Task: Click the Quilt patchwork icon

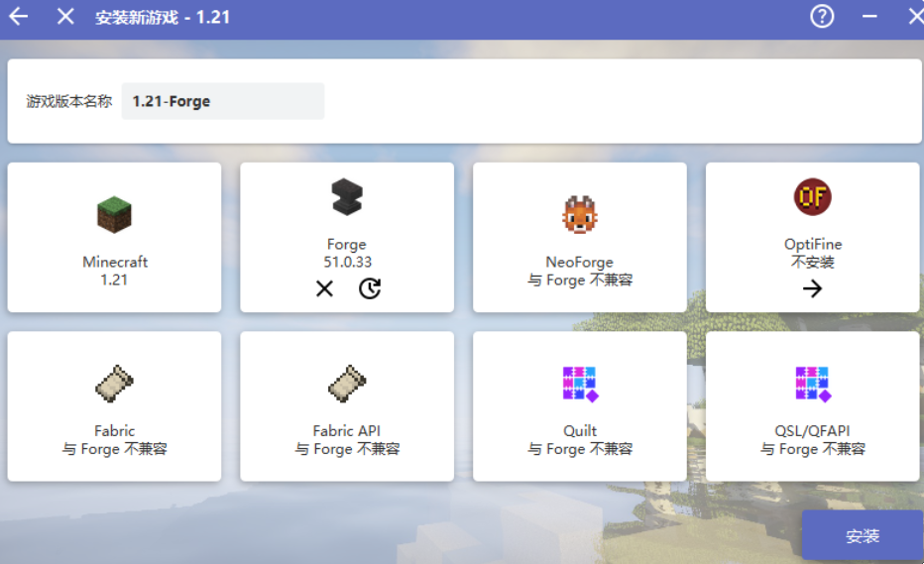Action: click(580, 384)
